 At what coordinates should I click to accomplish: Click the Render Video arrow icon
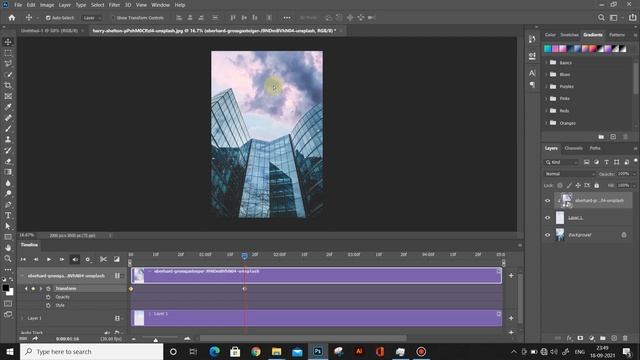point(35,338)
